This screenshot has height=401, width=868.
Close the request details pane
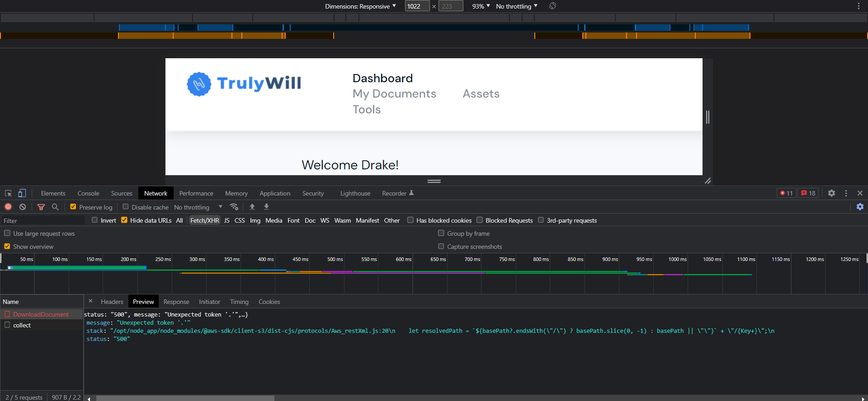(x=90, y=301)
